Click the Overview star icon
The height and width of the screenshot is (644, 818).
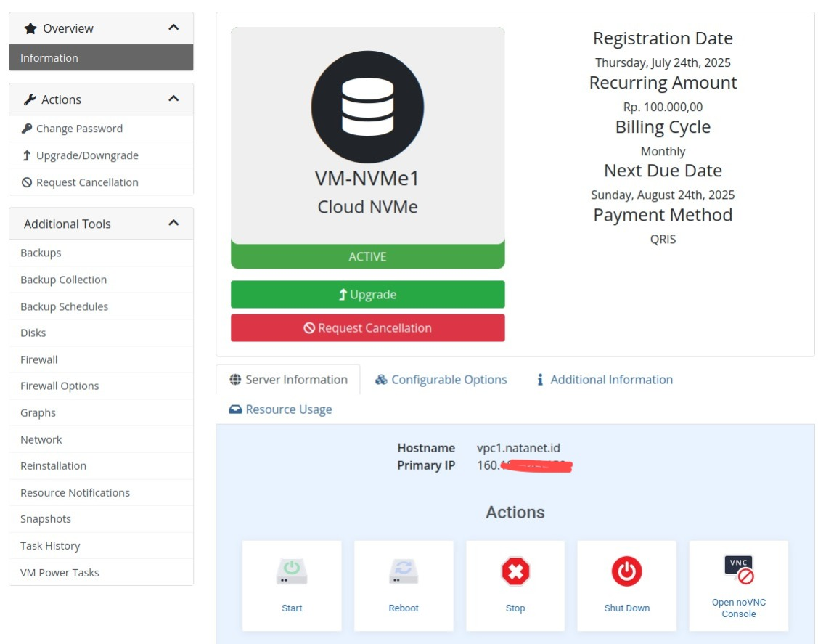(30, 28)
